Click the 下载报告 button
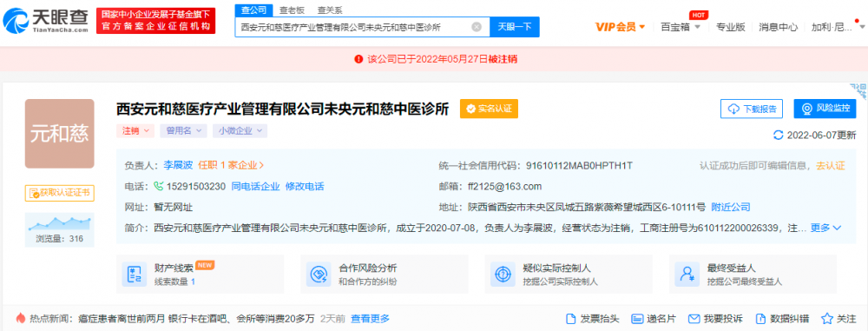The width and height of the screenshot is (868, 331). 751,109
